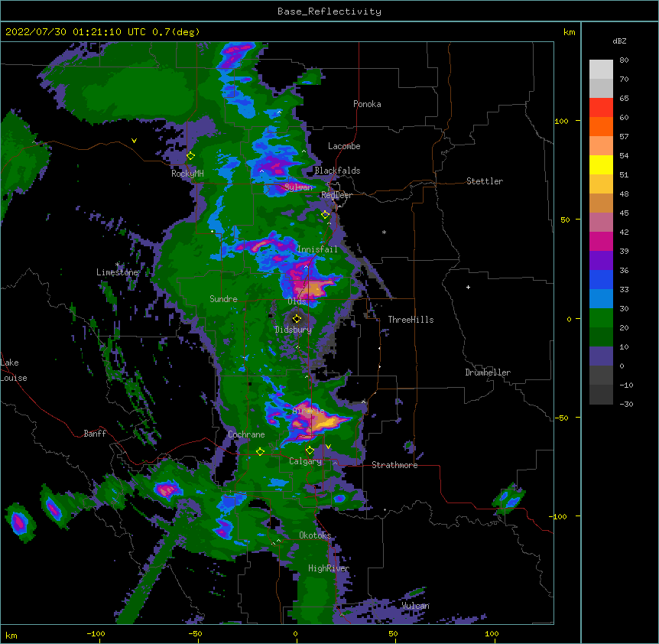659x644 pixels.
Task: Select the Innisfail label
Action: click(x=317, y=249)
